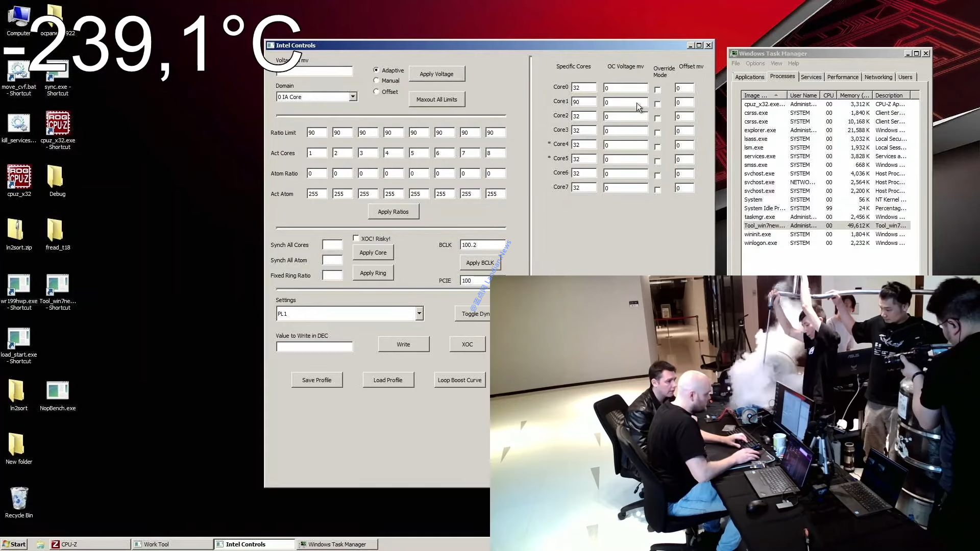
Task: Open the File menu in Task Manager
Action: (x=736, y=63)
